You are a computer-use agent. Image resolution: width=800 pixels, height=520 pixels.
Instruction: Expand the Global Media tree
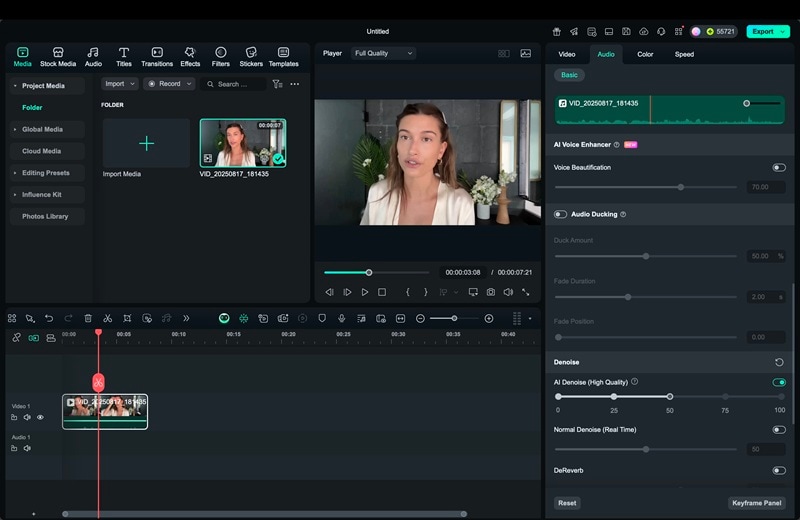point(15,130)
